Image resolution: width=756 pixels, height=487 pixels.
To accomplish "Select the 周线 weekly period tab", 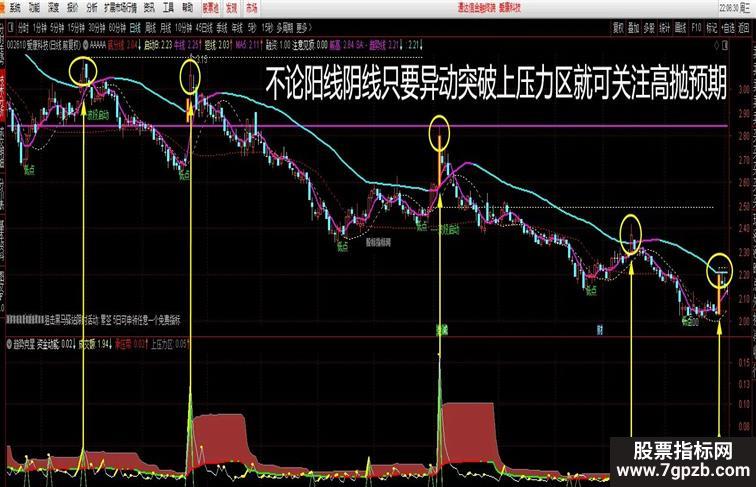I will [150, 28].
